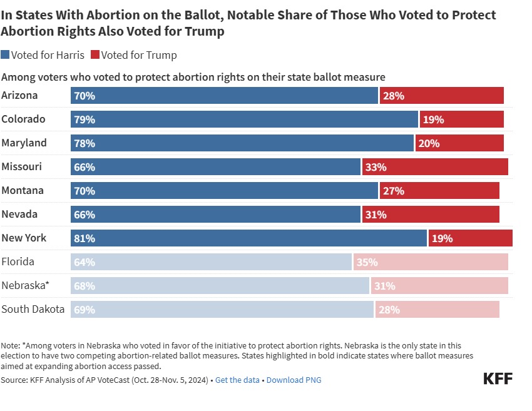Viewport: 532px width, 411px height.
Task: Click the blue Harris legend swatch
Action: (6, 55)
